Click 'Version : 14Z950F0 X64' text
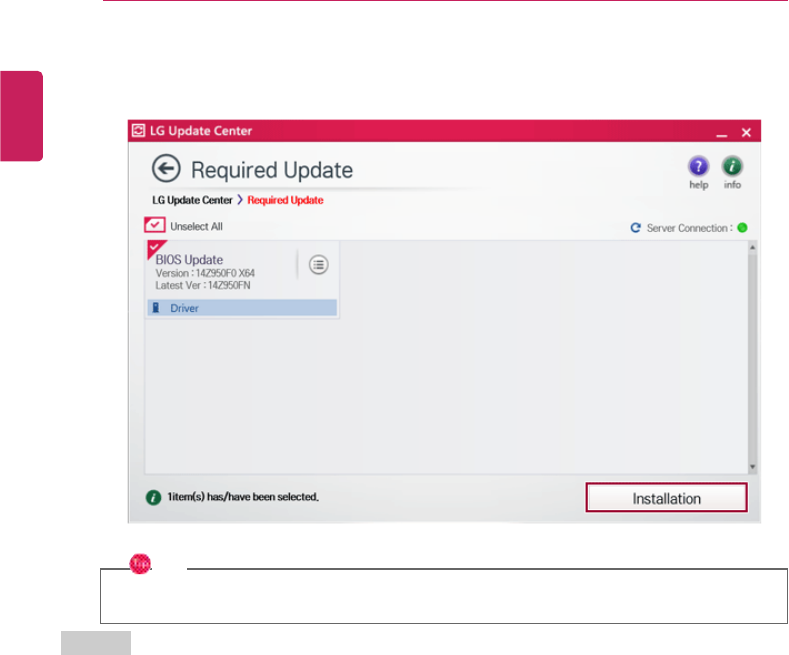 click(x=205, y=273)
